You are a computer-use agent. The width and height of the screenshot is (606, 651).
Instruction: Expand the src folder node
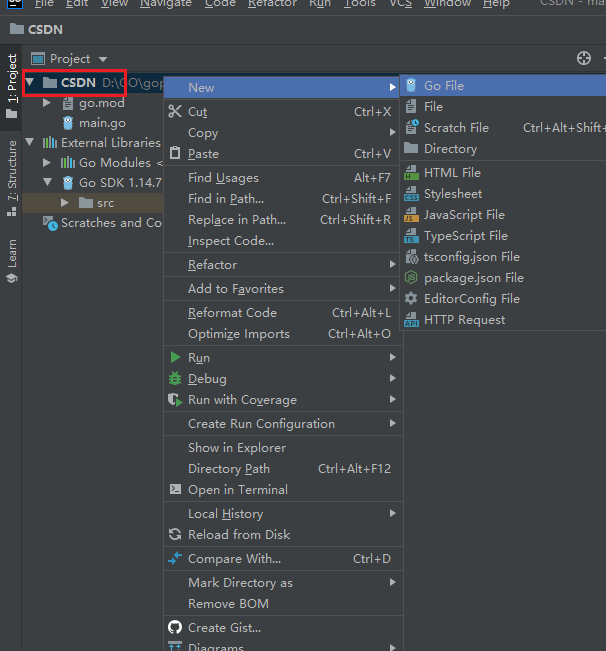click(x=65, y=203)
